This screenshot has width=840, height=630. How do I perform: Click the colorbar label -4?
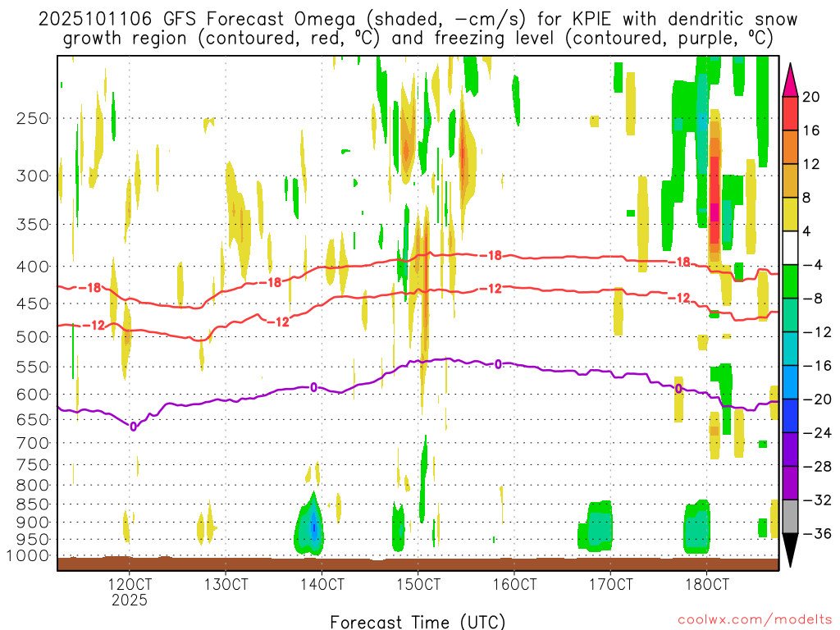pos(813,265)
